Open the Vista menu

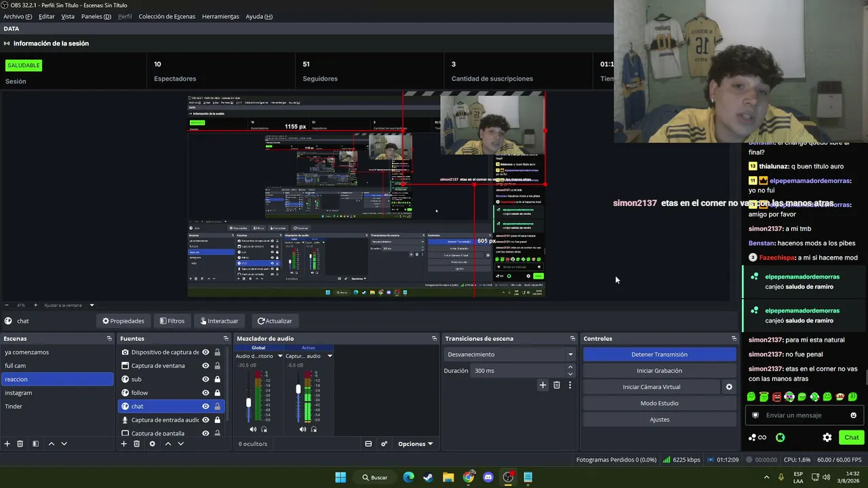coord(68,16)
